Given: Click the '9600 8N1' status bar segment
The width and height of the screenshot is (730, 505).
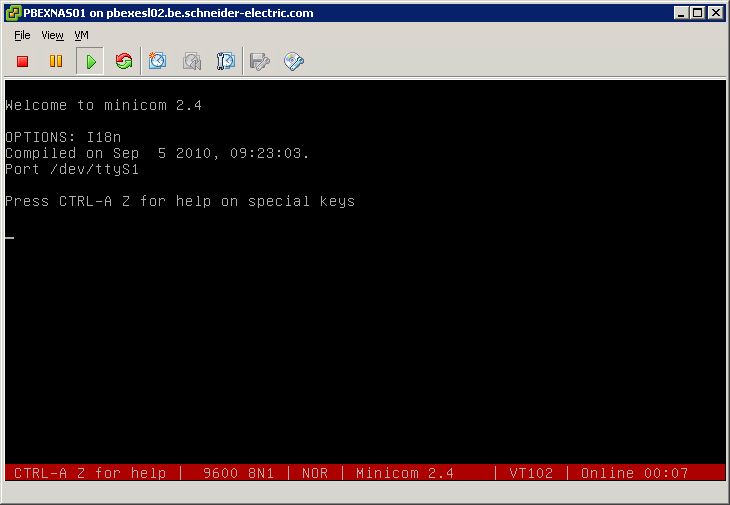Looking at the screenshot, I should point(237,473).
